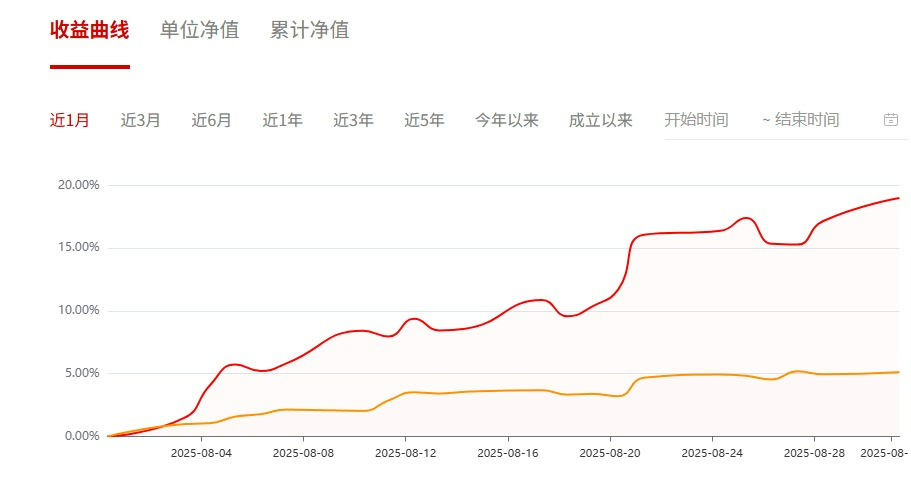Click the 2025-08-12 x-axis date label
911x485 pixels.
click(x=406, y=453)
